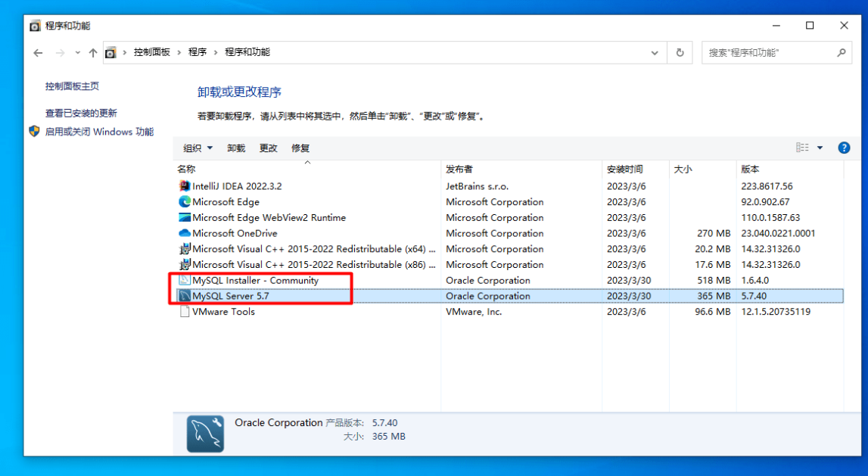This screenshot has width=868, height=476.
Task: Select Microsoft Edge WebView2 Runtime entry name
Action: point(269,217)
